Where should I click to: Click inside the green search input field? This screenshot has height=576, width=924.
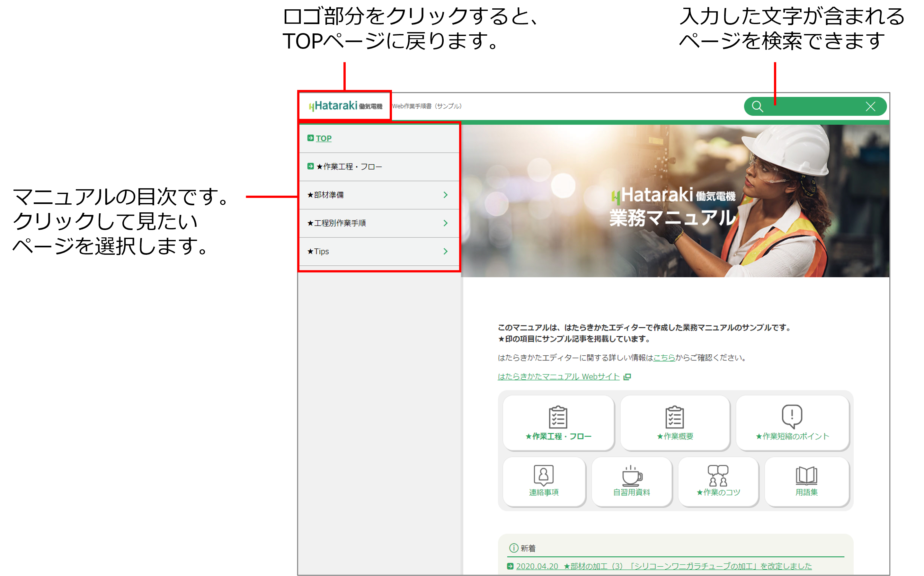pos(815,107)
